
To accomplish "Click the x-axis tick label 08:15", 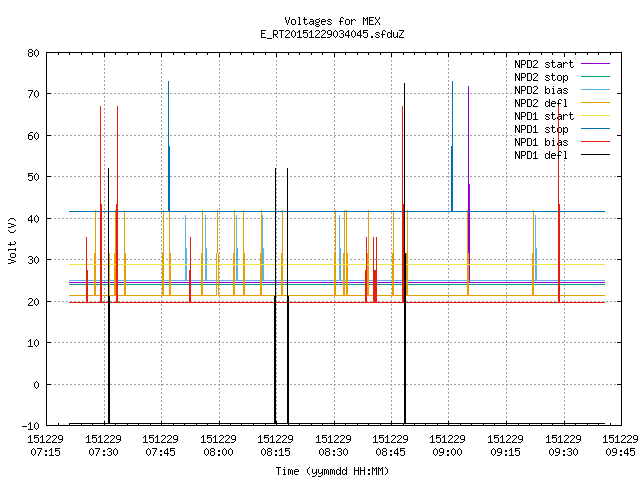I will coord(276,452).
